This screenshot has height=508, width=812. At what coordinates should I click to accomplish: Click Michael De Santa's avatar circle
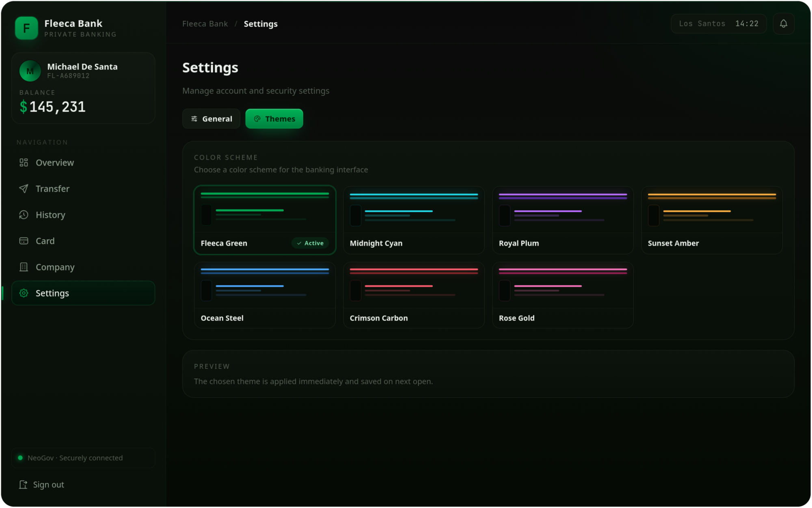[x=30, y=71]
